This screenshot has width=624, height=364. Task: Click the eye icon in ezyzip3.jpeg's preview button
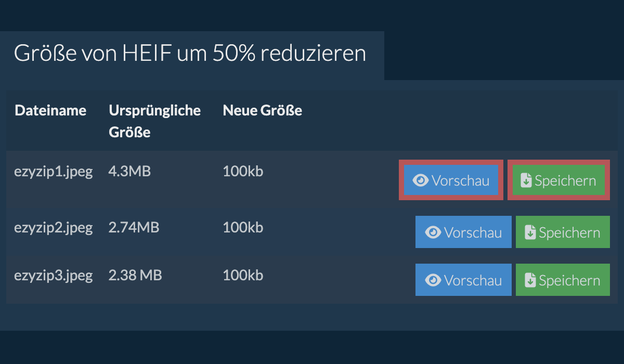pos(433,280)
